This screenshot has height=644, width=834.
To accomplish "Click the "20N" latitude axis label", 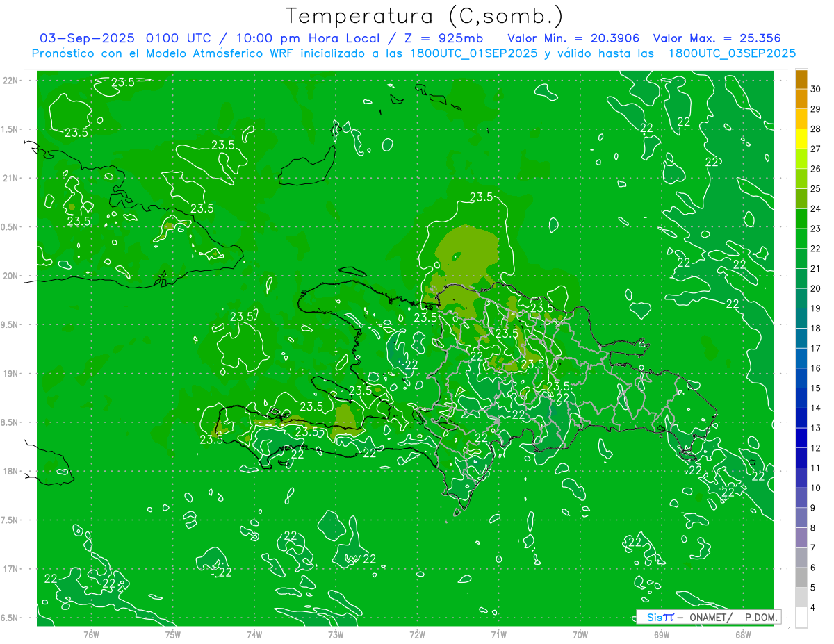I will [11, 276].
